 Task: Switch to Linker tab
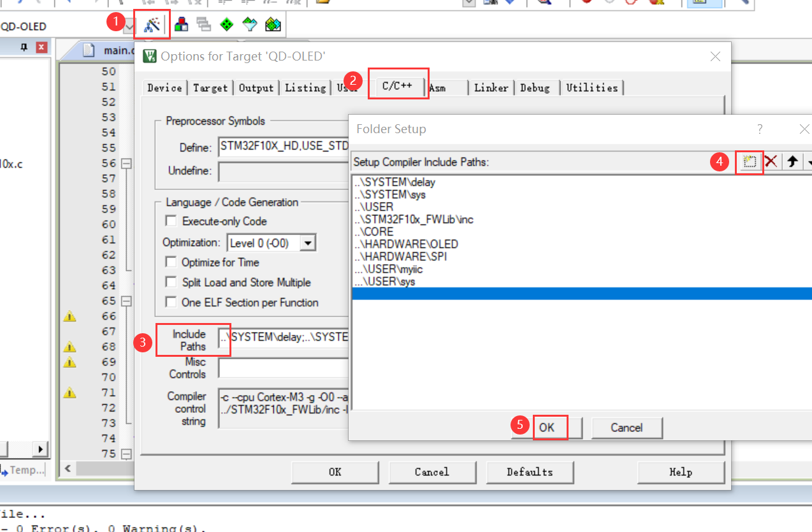click(x=491, y=88)
